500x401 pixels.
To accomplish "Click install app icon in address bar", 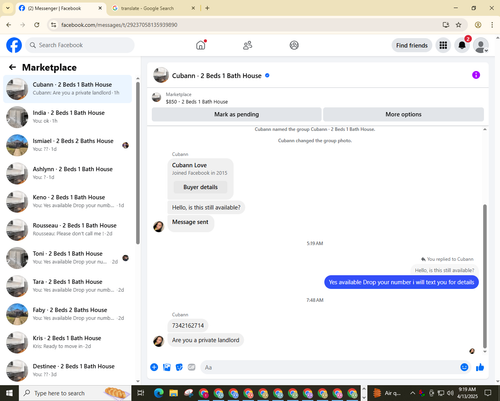I will pos(446,25).
